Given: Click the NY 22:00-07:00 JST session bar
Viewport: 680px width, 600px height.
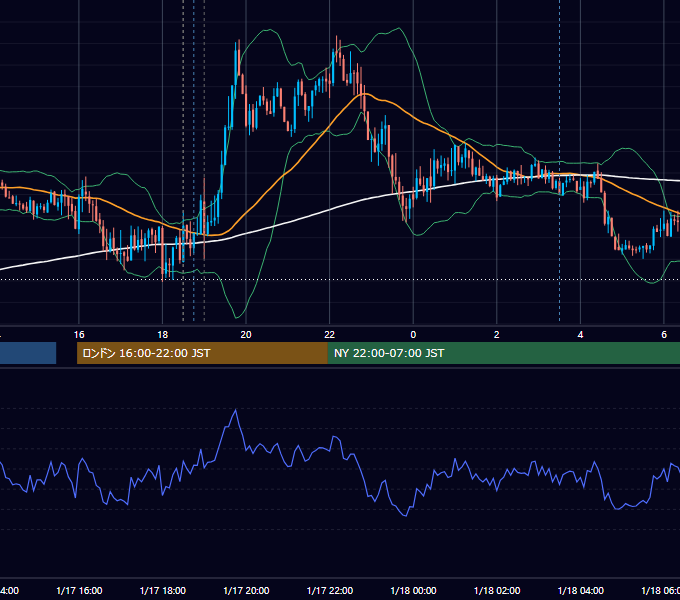Looking at the screenshot, I should [x=503, y=353].
